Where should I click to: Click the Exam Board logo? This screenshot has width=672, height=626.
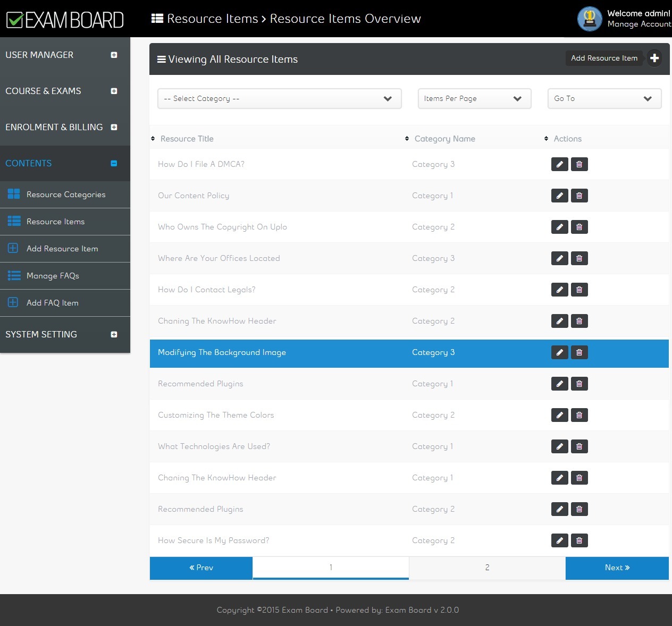point(65,20)
